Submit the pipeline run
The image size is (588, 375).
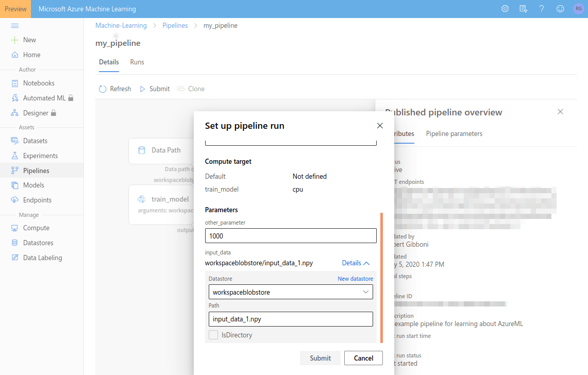click(320, 358)
